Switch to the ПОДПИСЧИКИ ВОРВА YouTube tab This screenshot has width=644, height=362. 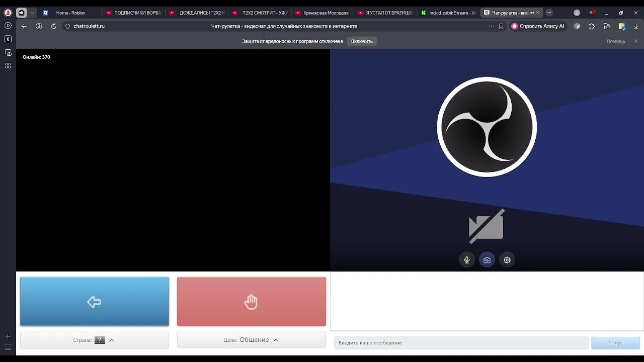[133, 13]
